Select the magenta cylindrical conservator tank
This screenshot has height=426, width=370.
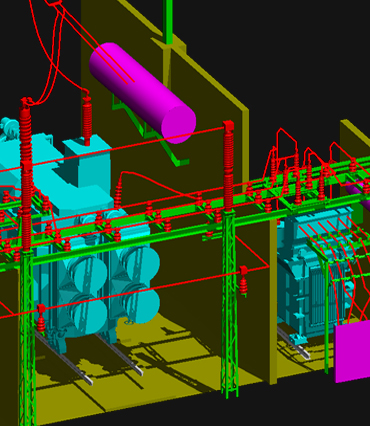(x=142, y=93)
